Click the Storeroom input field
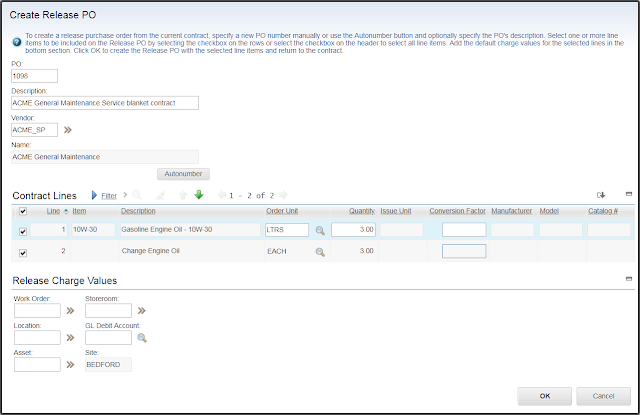 (x=108, y=311)
